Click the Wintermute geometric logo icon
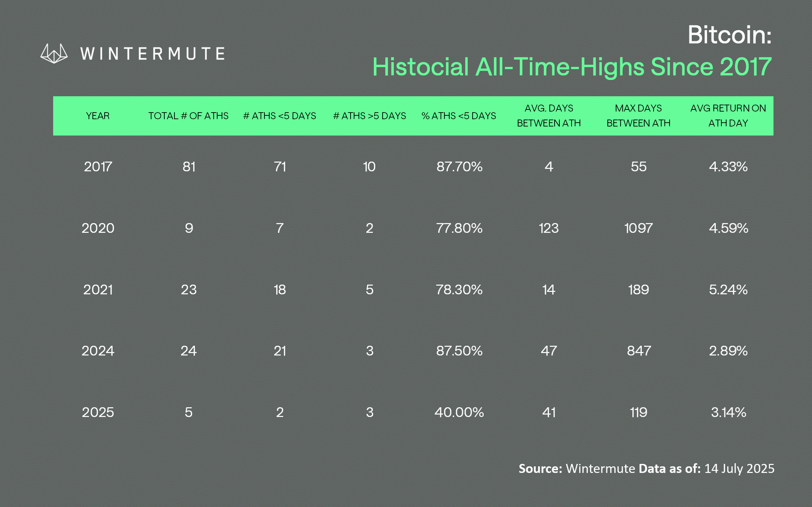Viewport: 812px width, 507px height. (54, 54)
